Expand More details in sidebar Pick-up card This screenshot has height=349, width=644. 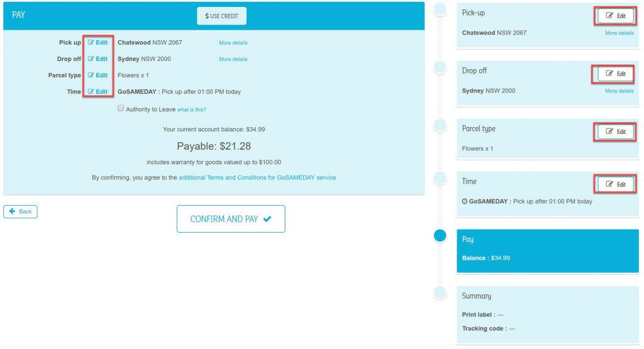coord(619,33)
